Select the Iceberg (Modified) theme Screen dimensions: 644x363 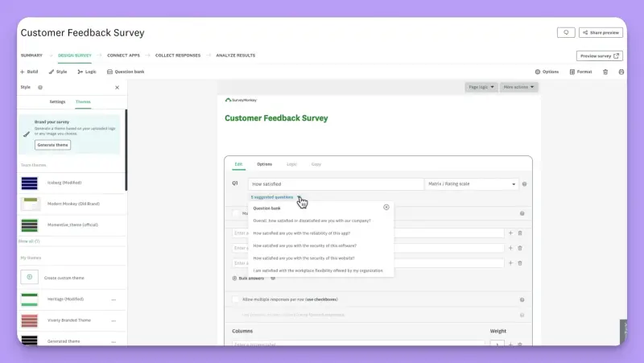72,183
